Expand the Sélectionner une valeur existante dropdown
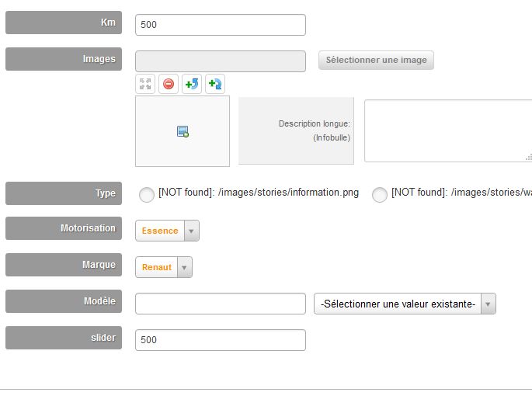The image size is (532, 396). click(405, 304)
